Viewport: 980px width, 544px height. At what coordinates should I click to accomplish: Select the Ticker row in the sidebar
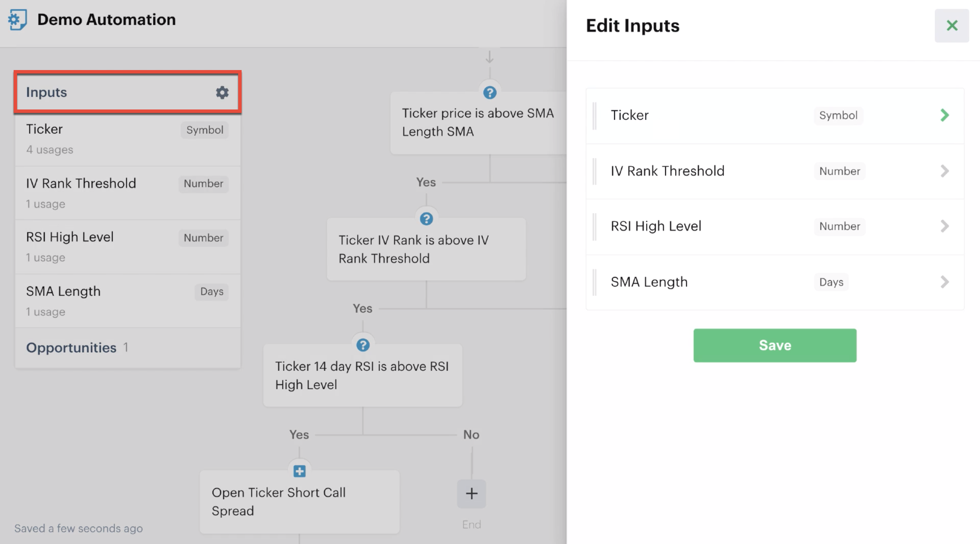44,129
